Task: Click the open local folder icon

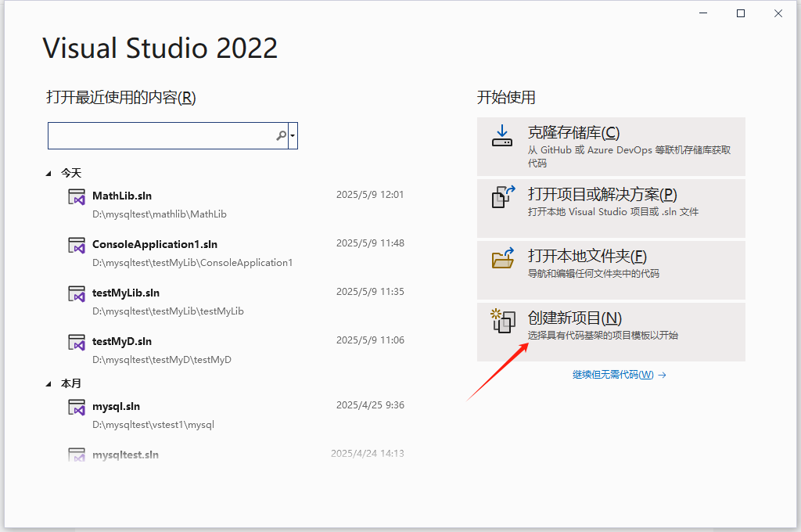Action: 502,257
